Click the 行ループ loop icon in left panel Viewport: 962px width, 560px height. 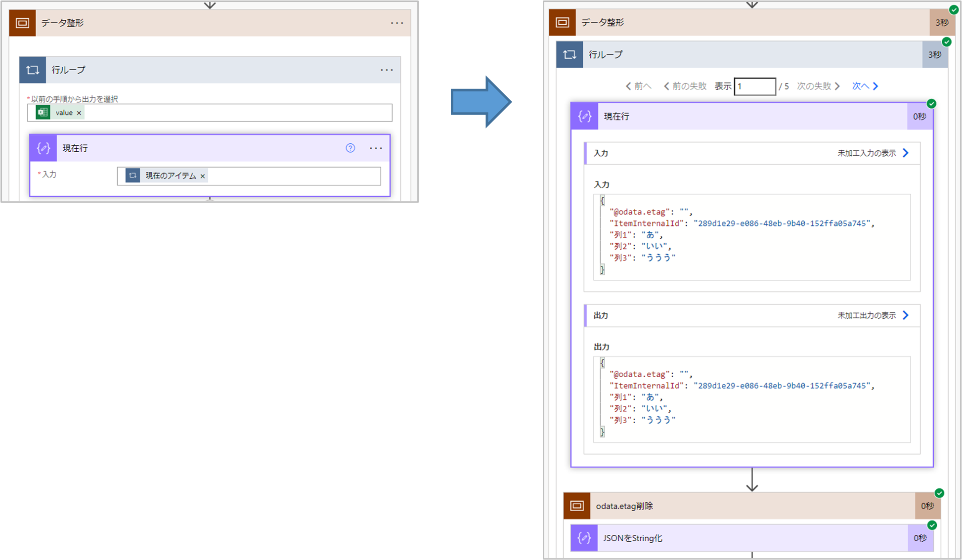coord(33,70)
